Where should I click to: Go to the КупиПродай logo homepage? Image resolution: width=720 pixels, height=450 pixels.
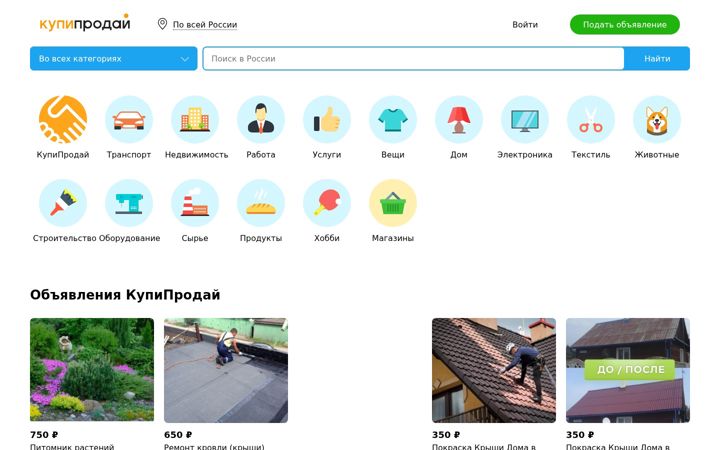(85, 23)
